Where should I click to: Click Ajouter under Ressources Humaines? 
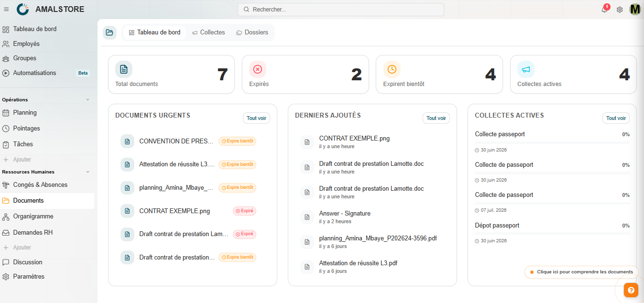22,248
